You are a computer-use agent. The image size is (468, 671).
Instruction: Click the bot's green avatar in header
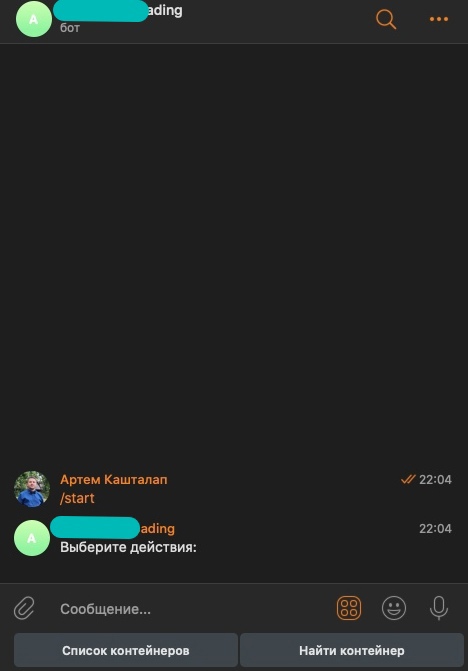tap(34, 19)
